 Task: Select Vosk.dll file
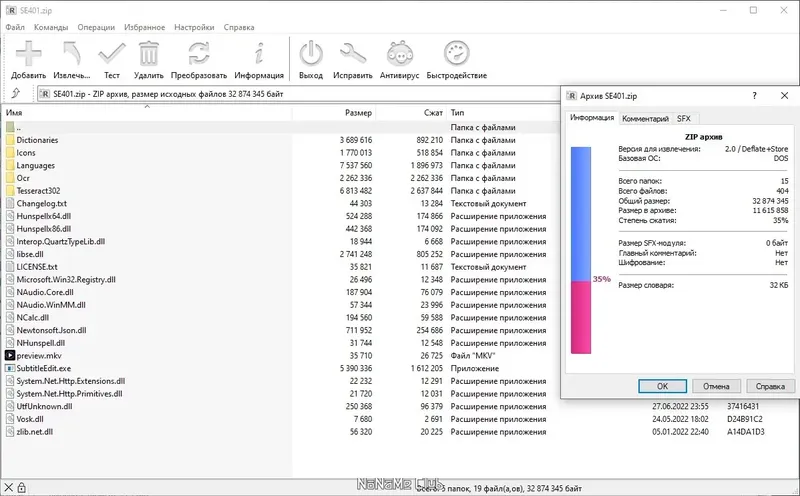pos(30,419)
